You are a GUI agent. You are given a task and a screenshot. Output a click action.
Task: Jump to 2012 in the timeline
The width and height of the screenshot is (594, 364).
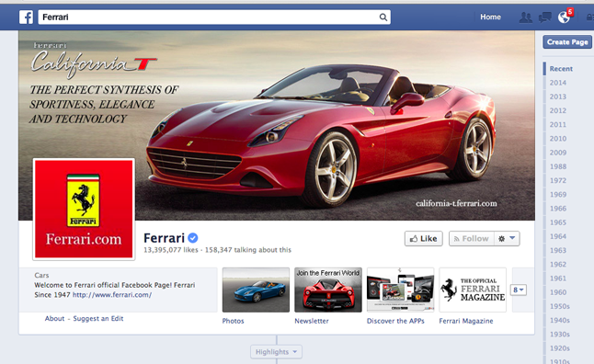pyautogui.click(x=558, y=110)
